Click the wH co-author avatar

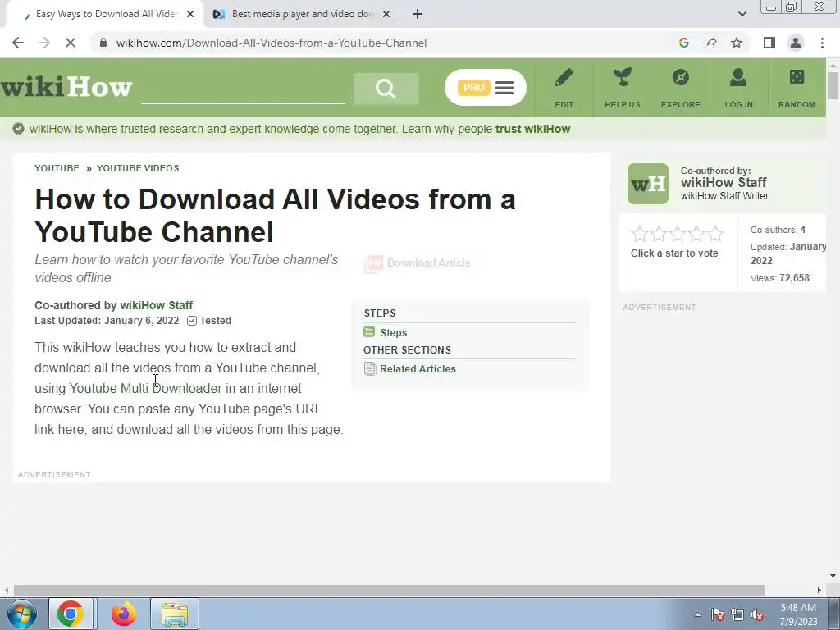click(x=648, y=184)
